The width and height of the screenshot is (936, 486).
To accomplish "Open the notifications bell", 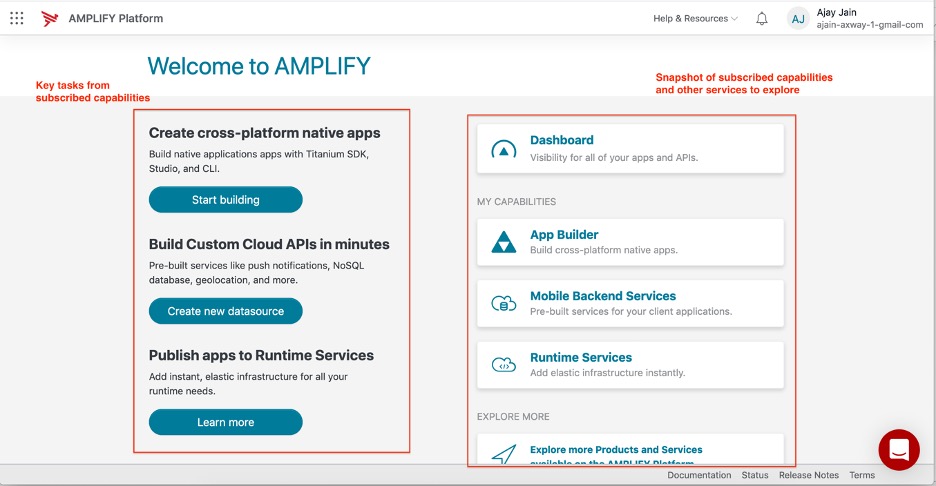I will point(762,19).
